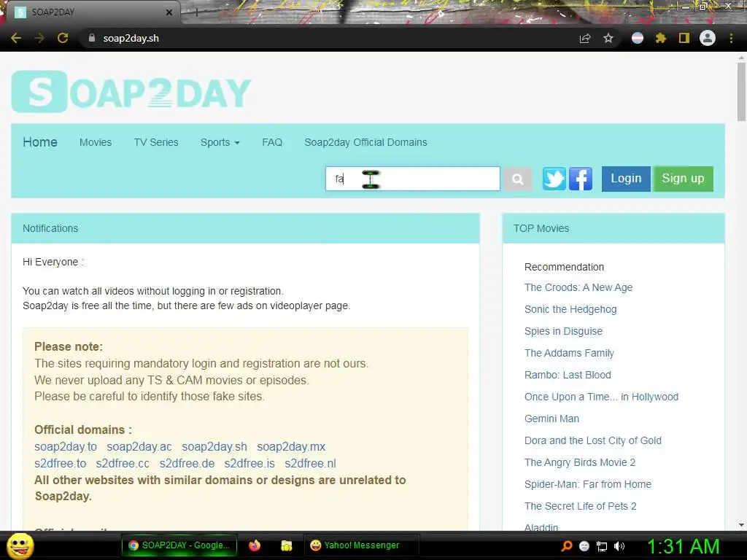Click the search text field containing fa
Viewport: 747px width, 560px height.
tap(413, 179)
